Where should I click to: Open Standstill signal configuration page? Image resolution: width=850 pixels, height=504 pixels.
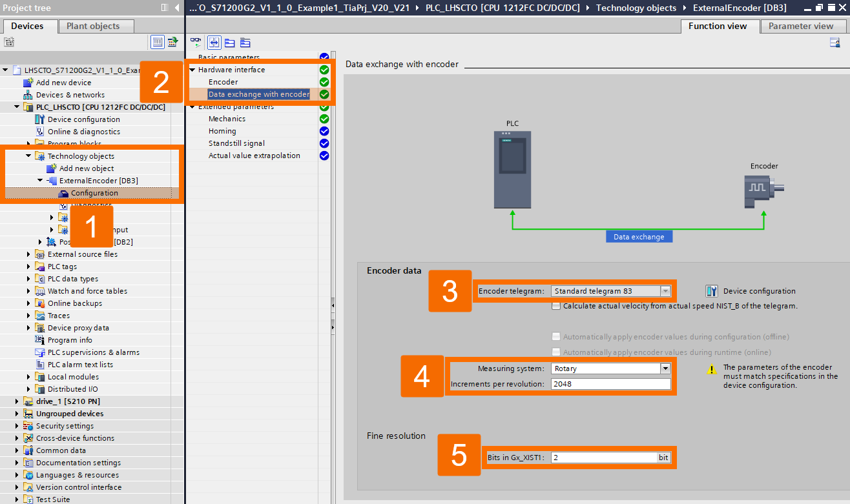tap(236, 143)
